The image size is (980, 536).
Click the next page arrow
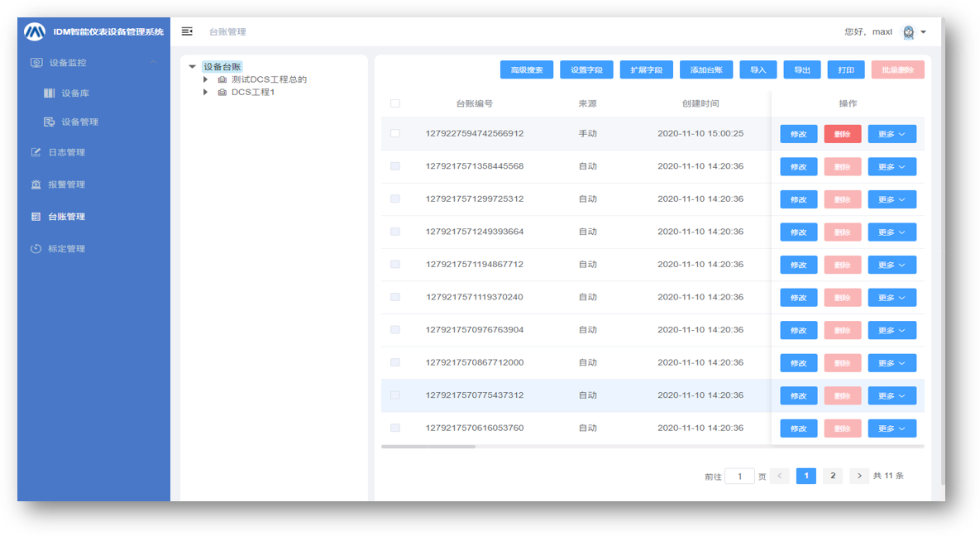coord(859,476)
